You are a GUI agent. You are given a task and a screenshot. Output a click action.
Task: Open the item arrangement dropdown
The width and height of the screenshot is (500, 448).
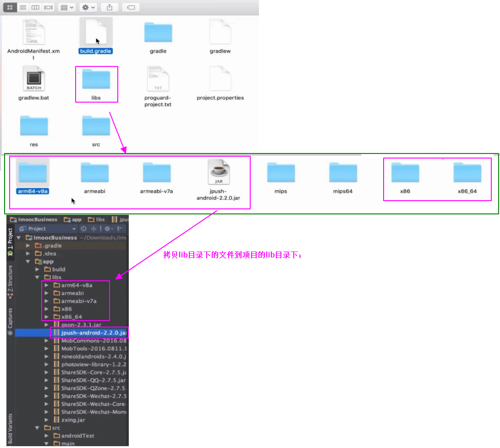coord(66,7)
